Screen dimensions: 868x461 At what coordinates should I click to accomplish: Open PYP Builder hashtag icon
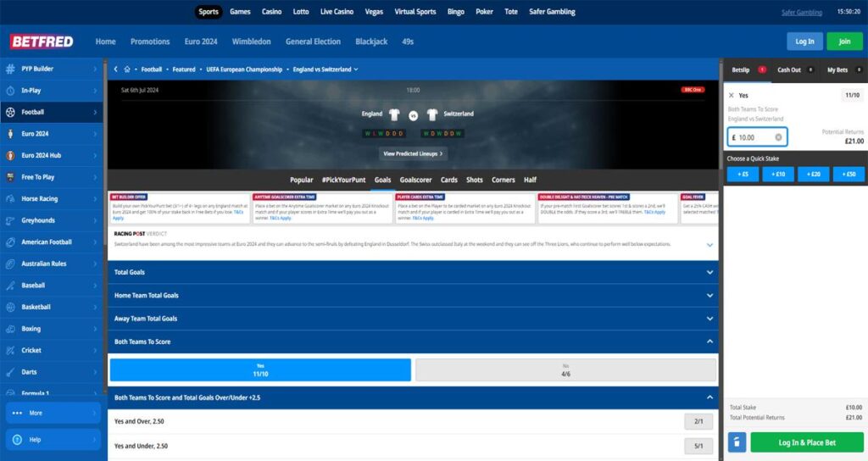pyautogui.click(x=10, y=69)
